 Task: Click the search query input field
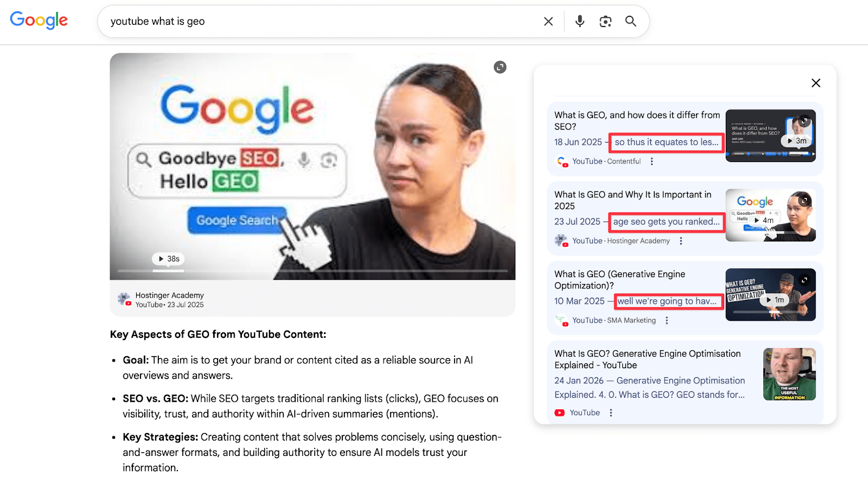pyautogui.click(x=323, y=21)
